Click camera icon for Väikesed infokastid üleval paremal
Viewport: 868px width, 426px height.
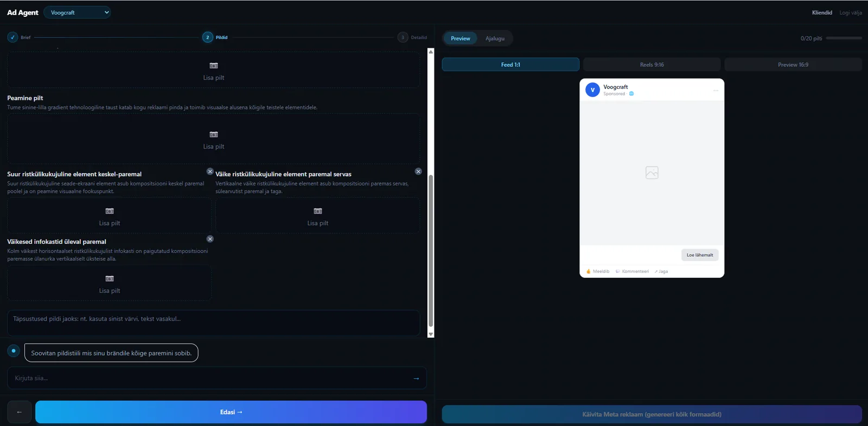coord(110,279)
